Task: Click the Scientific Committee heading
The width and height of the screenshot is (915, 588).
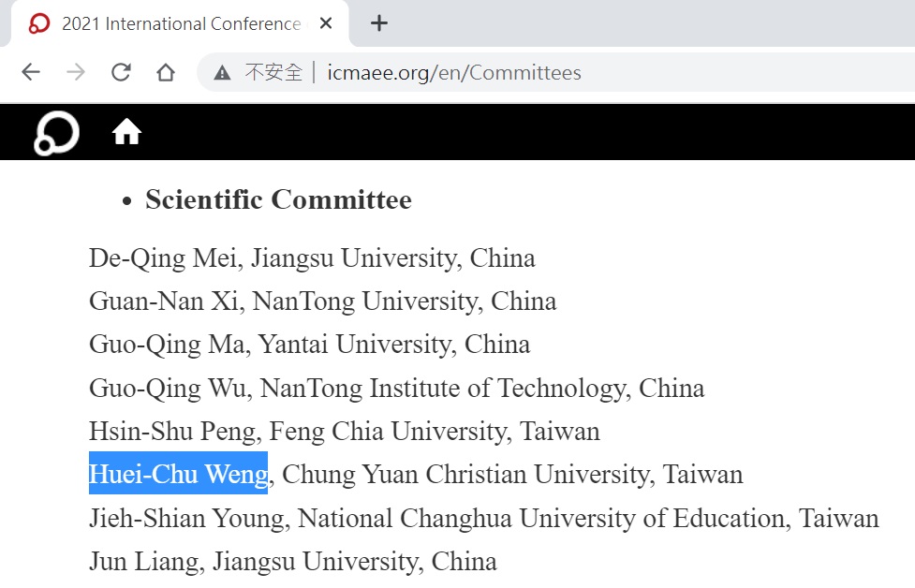Action: coord(278,199)
